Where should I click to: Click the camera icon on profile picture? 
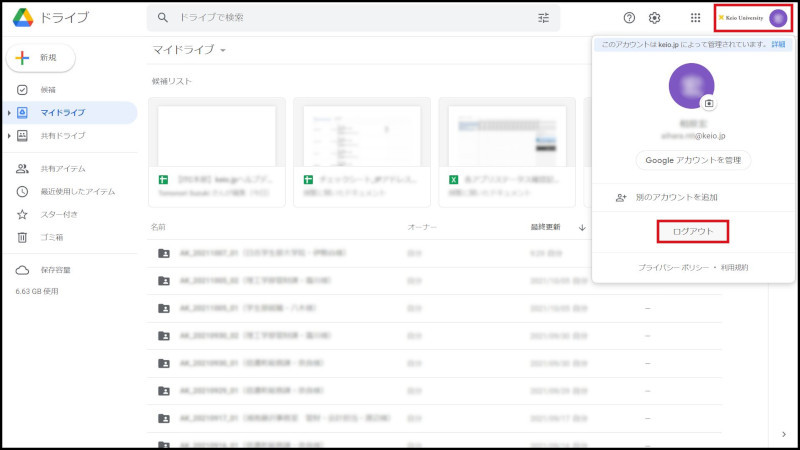tap(709, 102)
